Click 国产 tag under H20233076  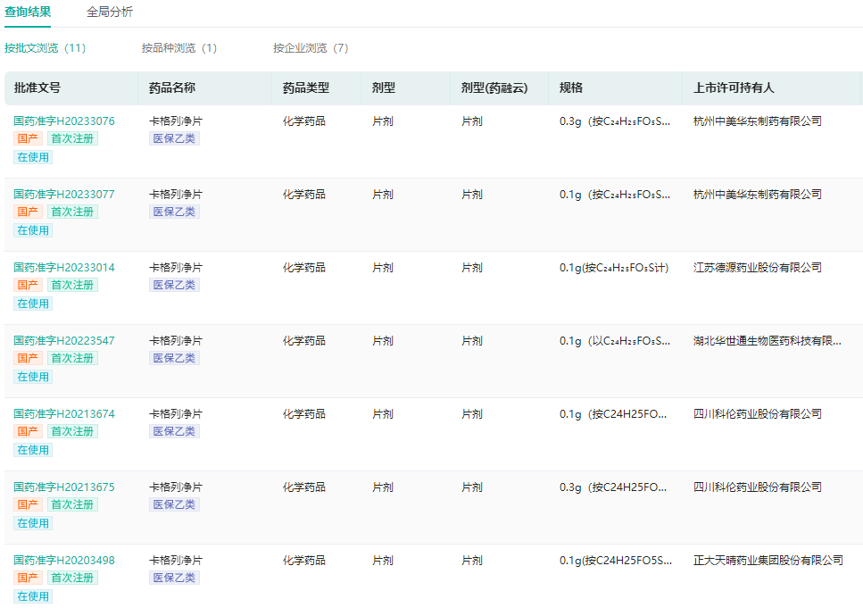28,138
